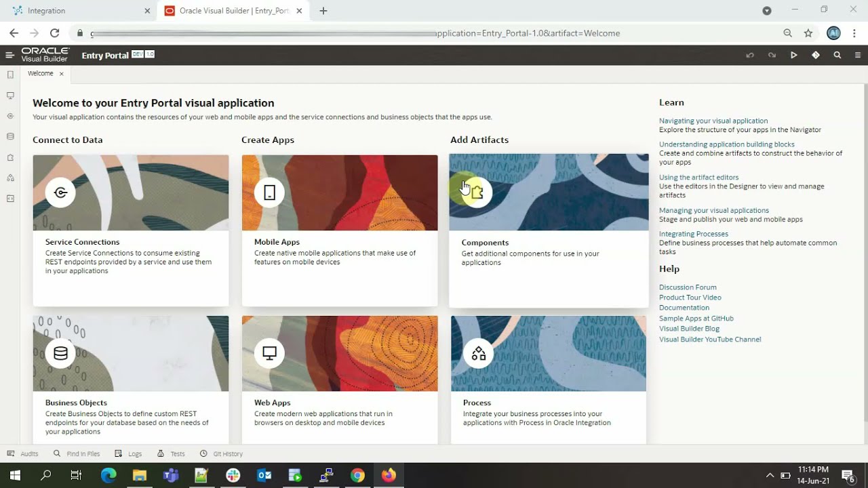Open the Logs panel in bottom bar
This screenshot has width=868, height=488.
tap(129, 453)
